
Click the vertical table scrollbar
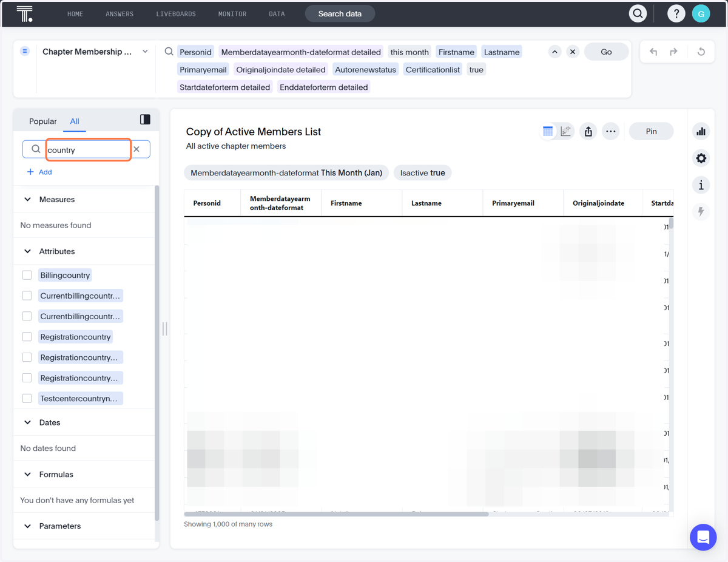pyautogui.click(x=671, y=223)
